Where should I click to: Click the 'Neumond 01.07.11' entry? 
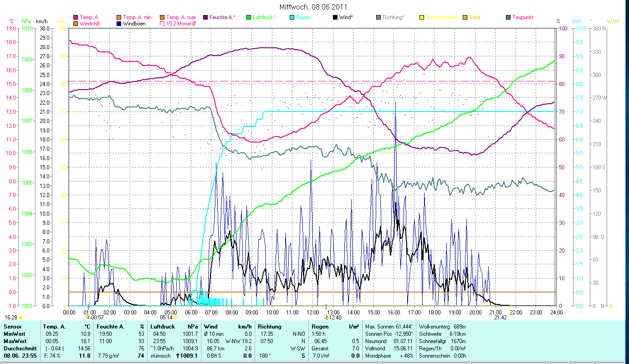point(388,341)
